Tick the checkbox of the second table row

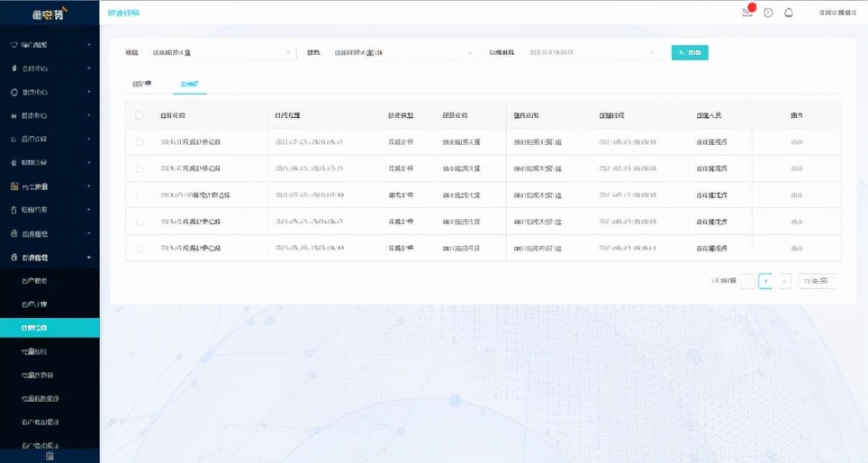coord(139,168)
